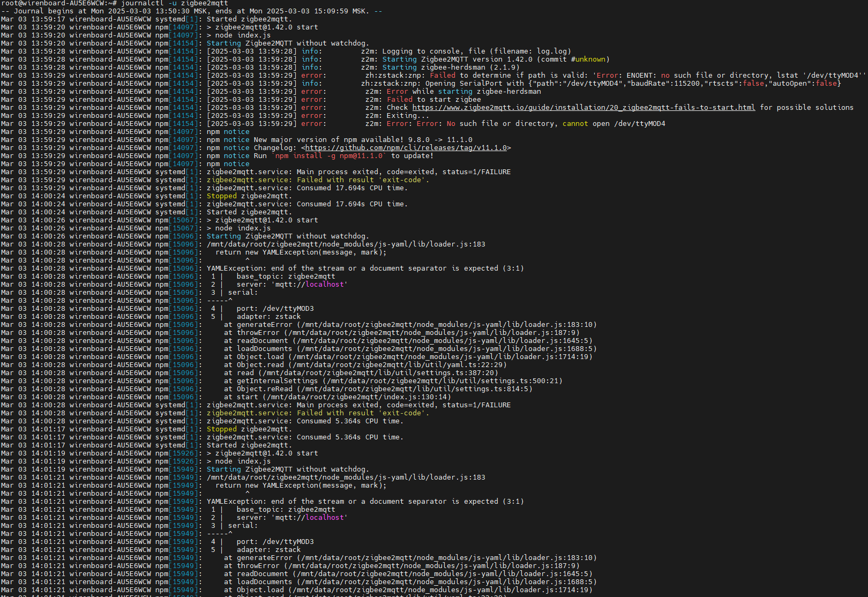
Task: Click 'base_topic: zigbee2mqtt' in the 14:00:28 dump
Action: [x=286, y=277]
